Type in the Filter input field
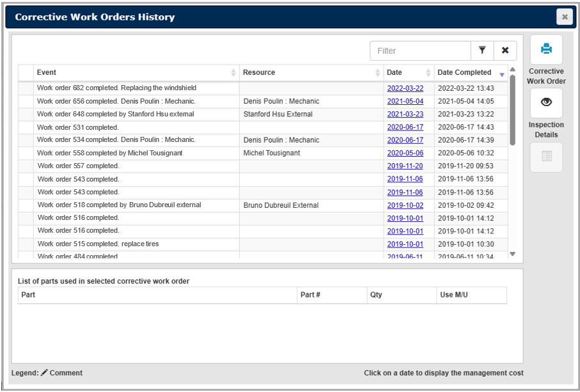 coord(420,51)
